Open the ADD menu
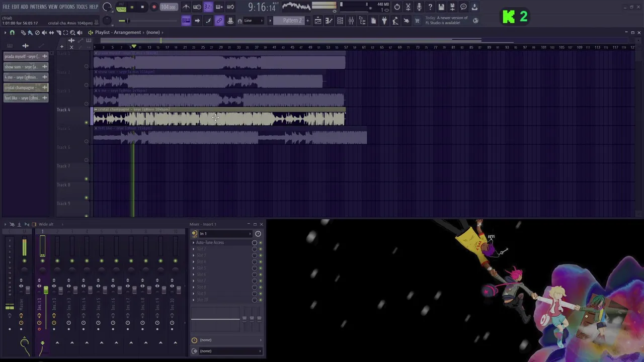The image size is (644, 362). click(24, 7)
